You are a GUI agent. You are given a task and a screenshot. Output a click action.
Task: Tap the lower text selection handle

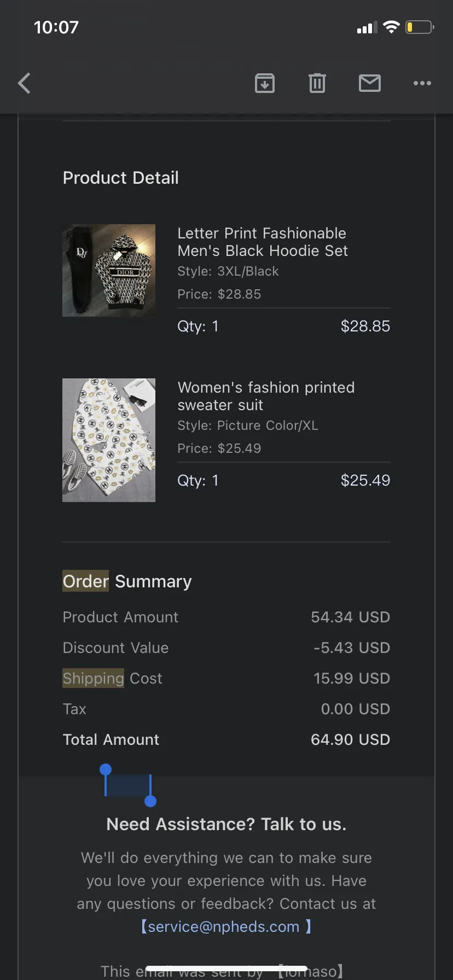pyautogui.click(x=150, y=801)
